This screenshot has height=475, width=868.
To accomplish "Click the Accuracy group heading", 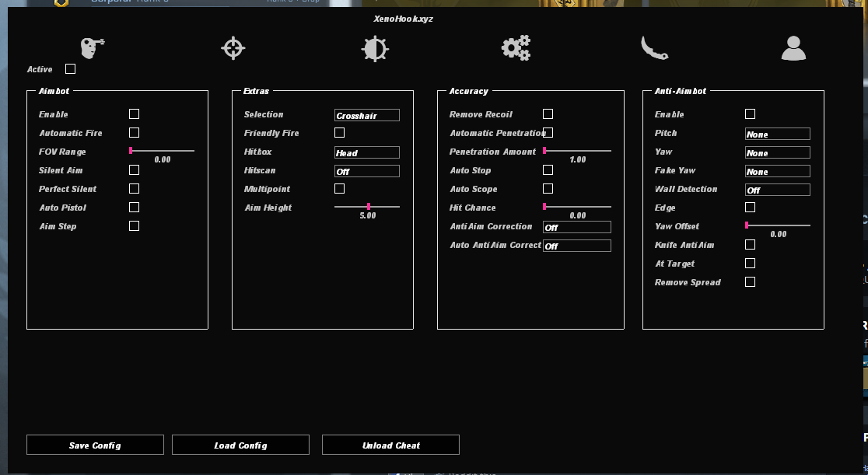I will 469,91.
